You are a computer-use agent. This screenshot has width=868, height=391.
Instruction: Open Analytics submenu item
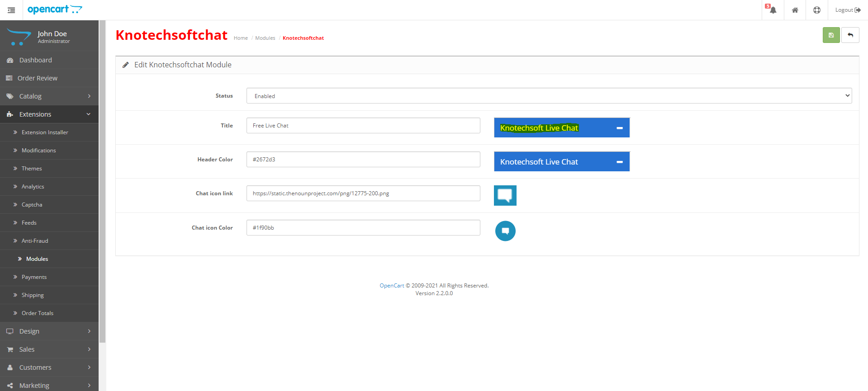pyautogui.click(x=49, y=187)
